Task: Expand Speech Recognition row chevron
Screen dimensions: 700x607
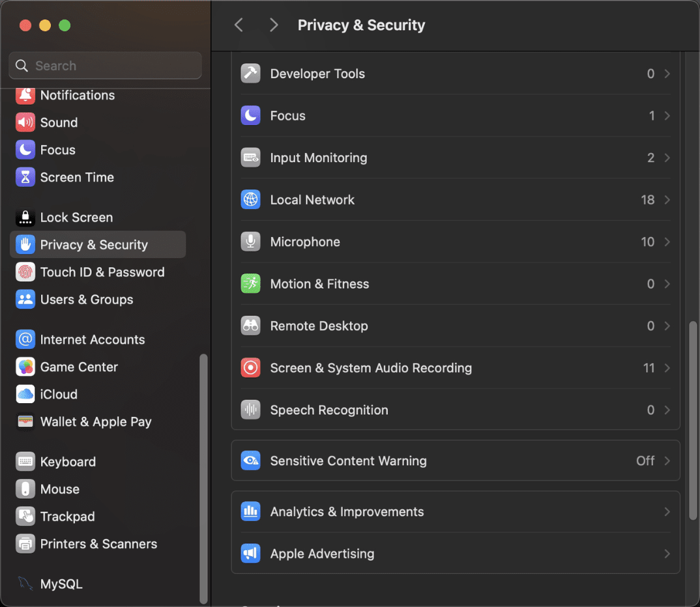Action: (x=667, y=410)
